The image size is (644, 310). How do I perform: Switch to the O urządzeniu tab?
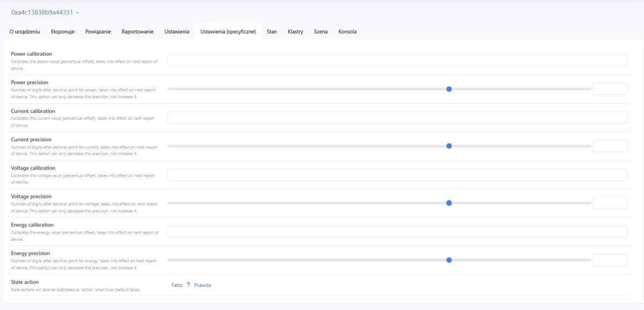[25, 32]
